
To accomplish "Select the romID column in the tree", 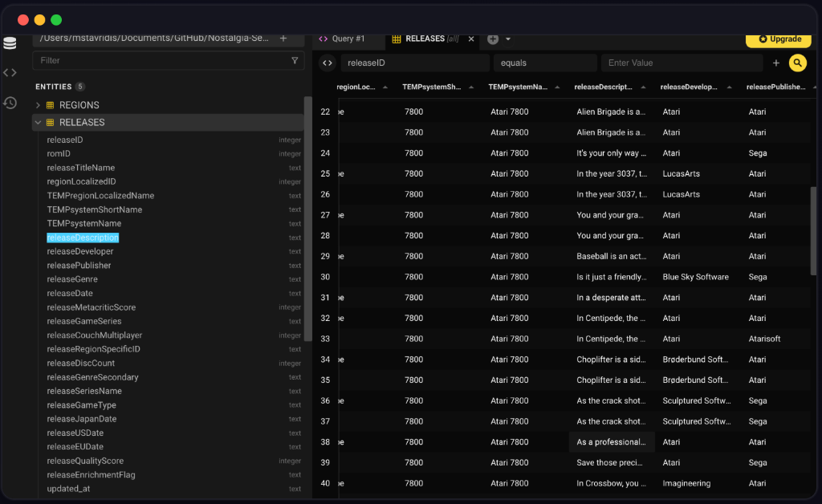I will click(x=59, y=153).
